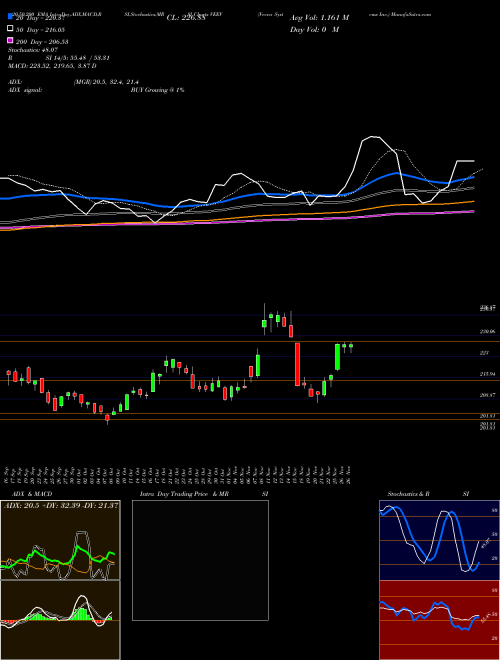Click the 230.06 price axis label
500x660 pixels.
[487, 332]
